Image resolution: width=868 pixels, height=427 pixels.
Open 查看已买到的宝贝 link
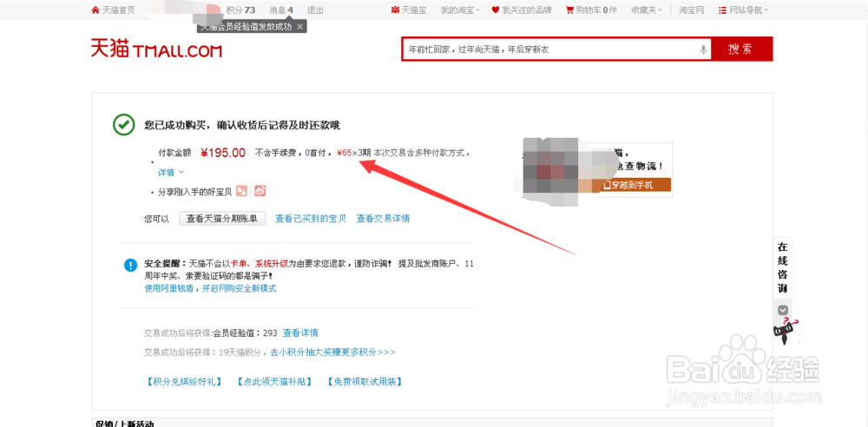coord(311,218)
